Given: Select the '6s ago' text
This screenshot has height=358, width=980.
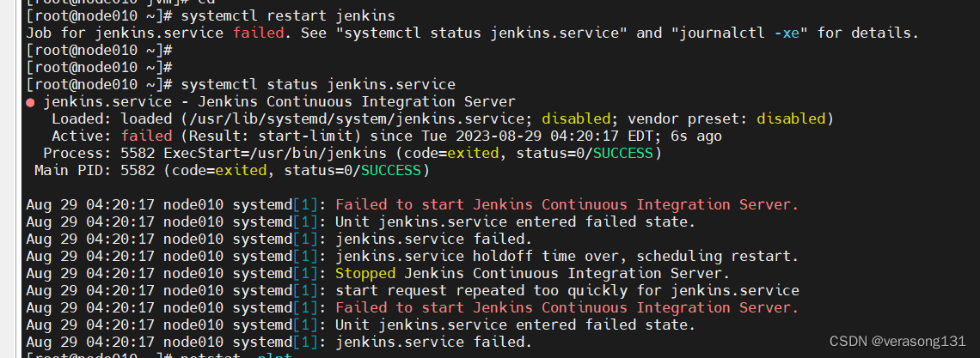Looking at the screenshot, I should (x=696, y=136).
